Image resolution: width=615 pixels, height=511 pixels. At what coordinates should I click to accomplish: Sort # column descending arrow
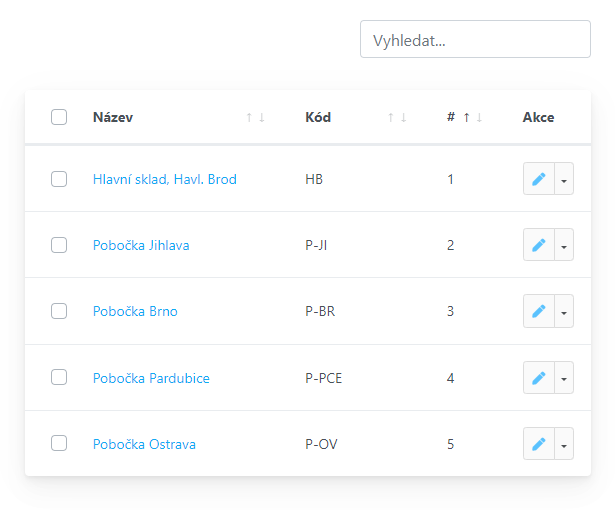click(x=479, y=117)
